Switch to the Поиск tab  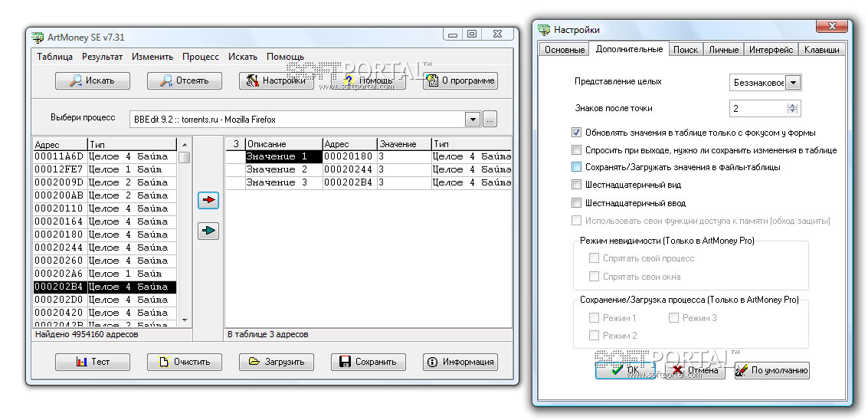click(686, 50)
